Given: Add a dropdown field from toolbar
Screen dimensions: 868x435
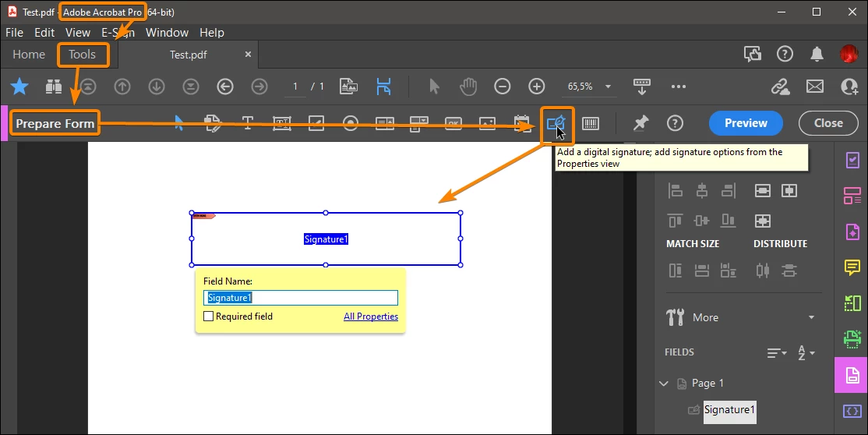Looking at the screenshot, I should click(419, 123).
